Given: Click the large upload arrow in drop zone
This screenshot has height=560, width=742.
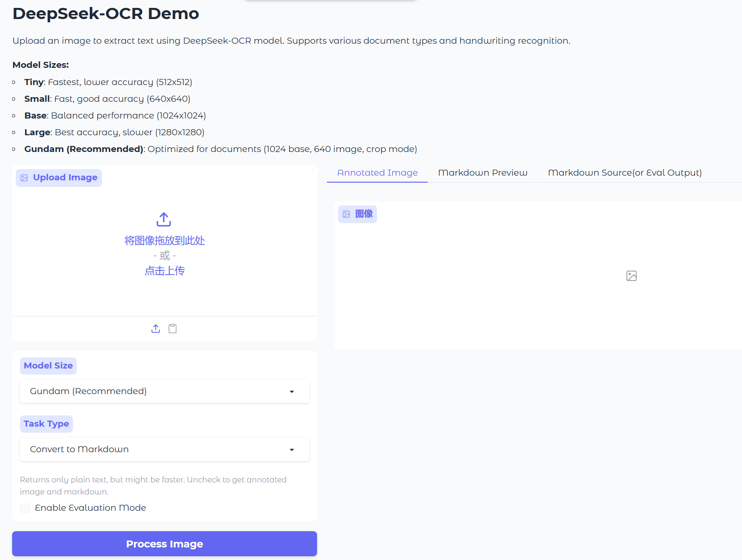Looking at the screenshot, I should coord(164,219).
